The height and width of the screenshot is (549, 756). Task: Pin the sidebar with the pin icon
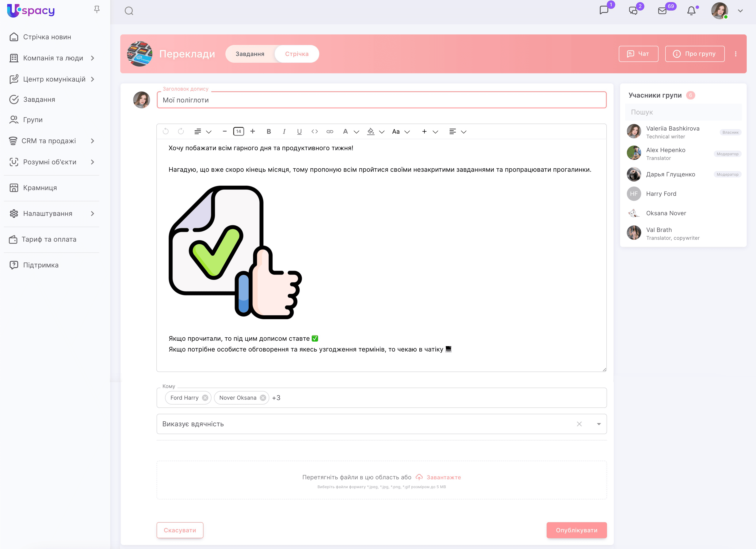point(97,9)
